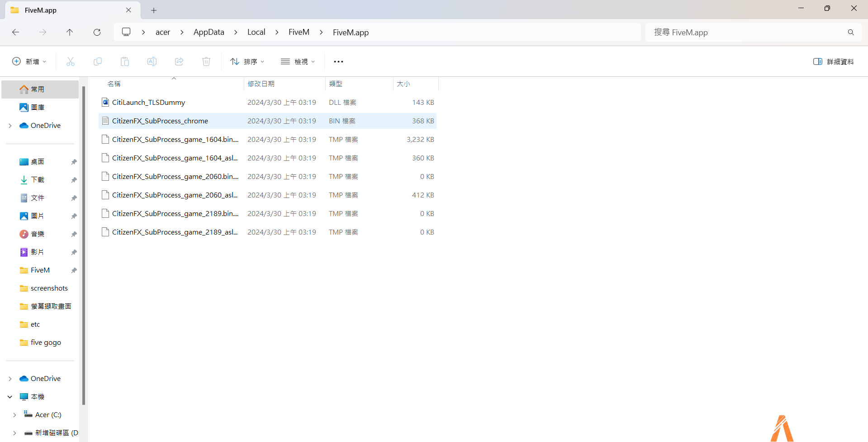Expand chevron after AppData in breadcrumb
Viewport: 868px width, 442px height.
point(236,32)
